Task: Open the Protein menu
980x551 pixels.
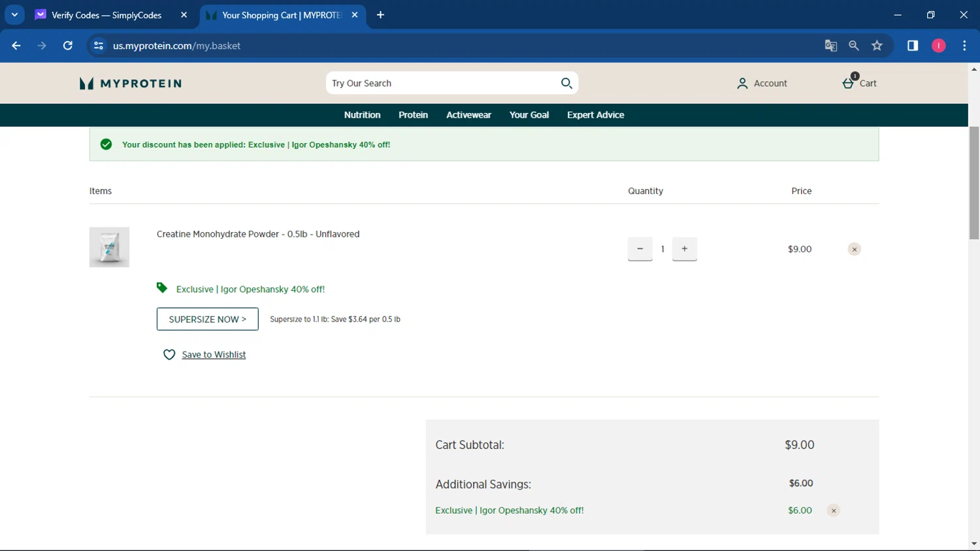Action: click(x=413, y=115)
